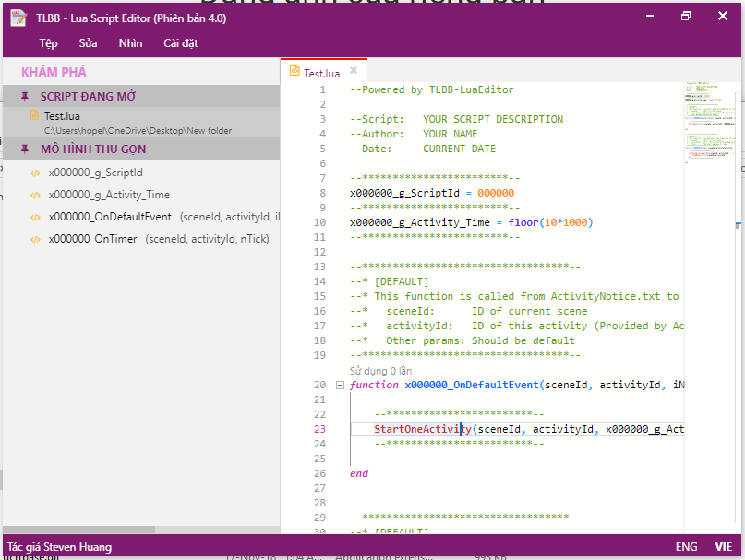Click floor(10*1000) expression on line 10

550,222
